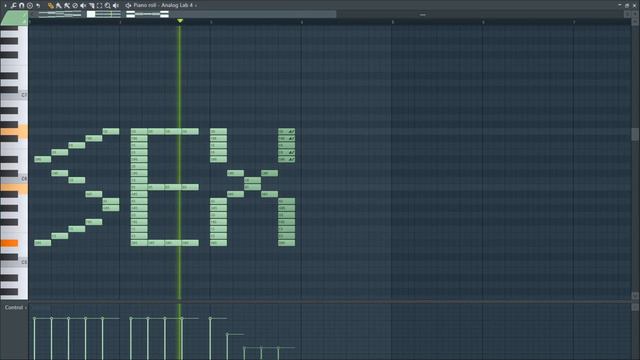Screen dimensions: 640x360
Task: Open the piano roll tools wrench menu
Action: 13,5
